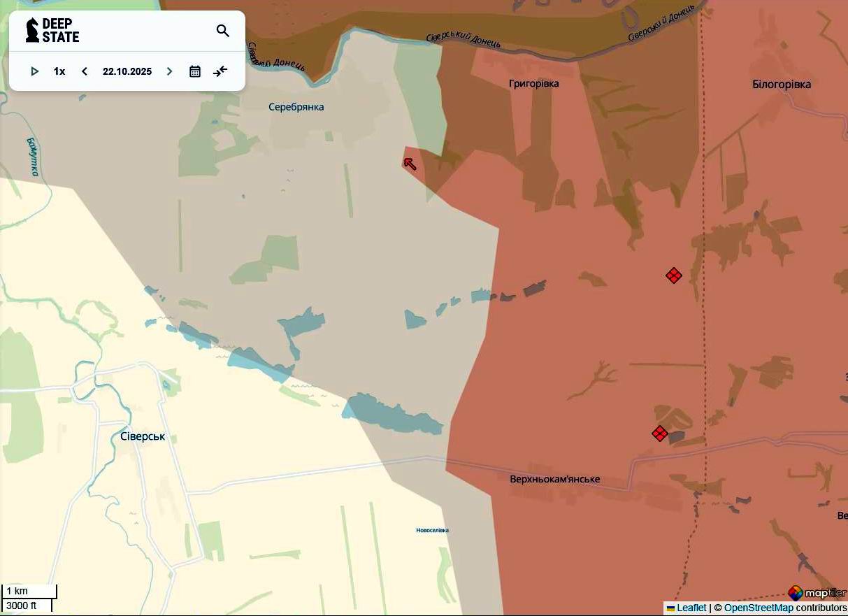
Task: Click the Верхньокам'янське village label
Action: (555, 480)
